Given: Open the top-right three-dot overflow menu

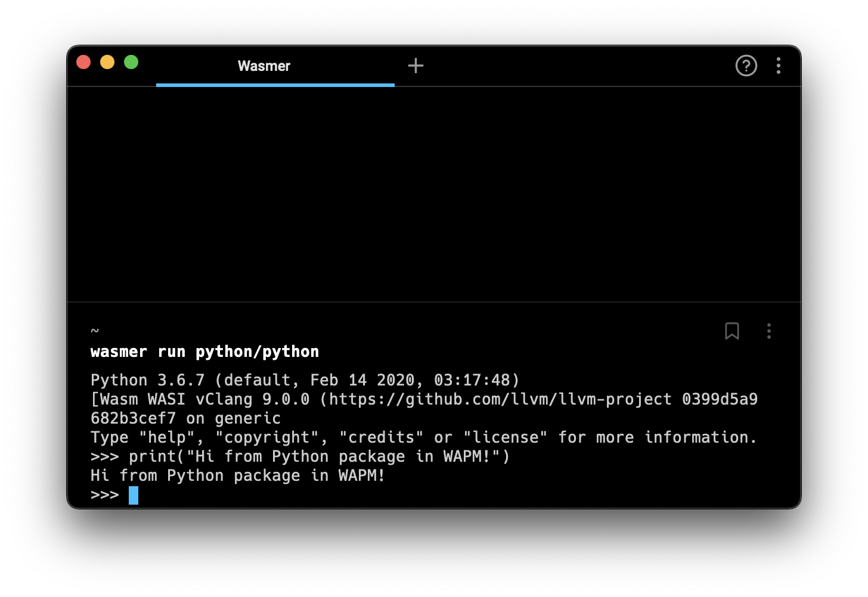Looking at the screenshot, I should point(779,66).
